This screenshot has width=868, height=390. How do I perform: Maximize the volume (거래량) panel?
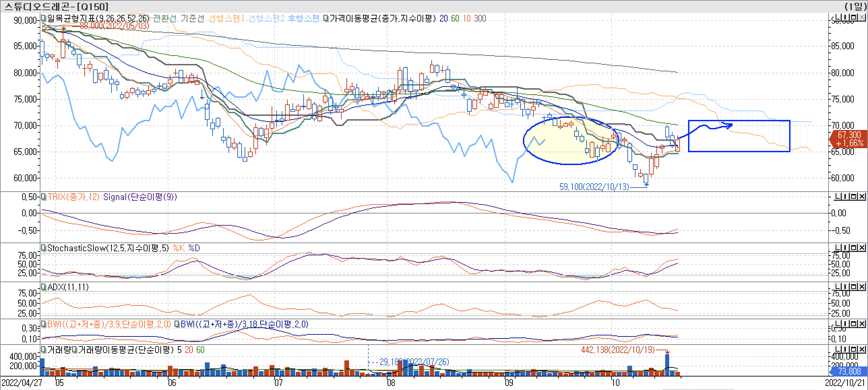pyautogui.click(x=854, y=349)
